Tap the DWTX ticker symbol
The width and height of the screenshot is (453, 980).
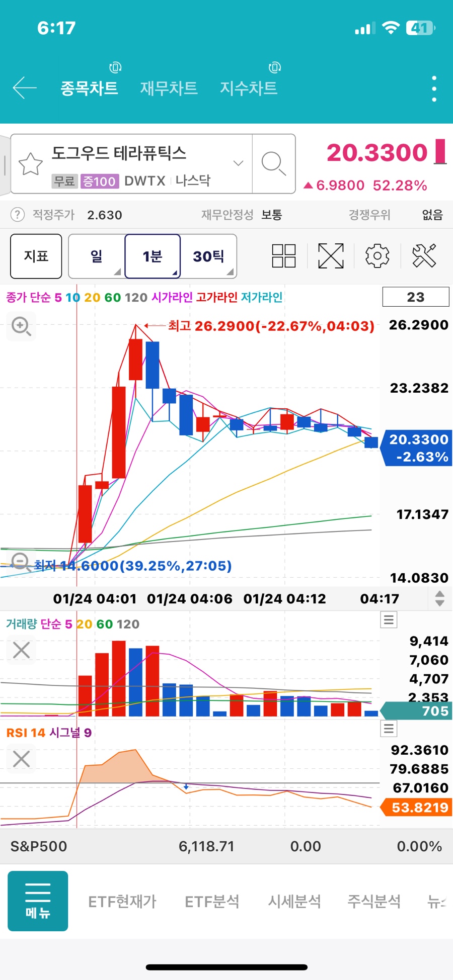coord(145,181)
